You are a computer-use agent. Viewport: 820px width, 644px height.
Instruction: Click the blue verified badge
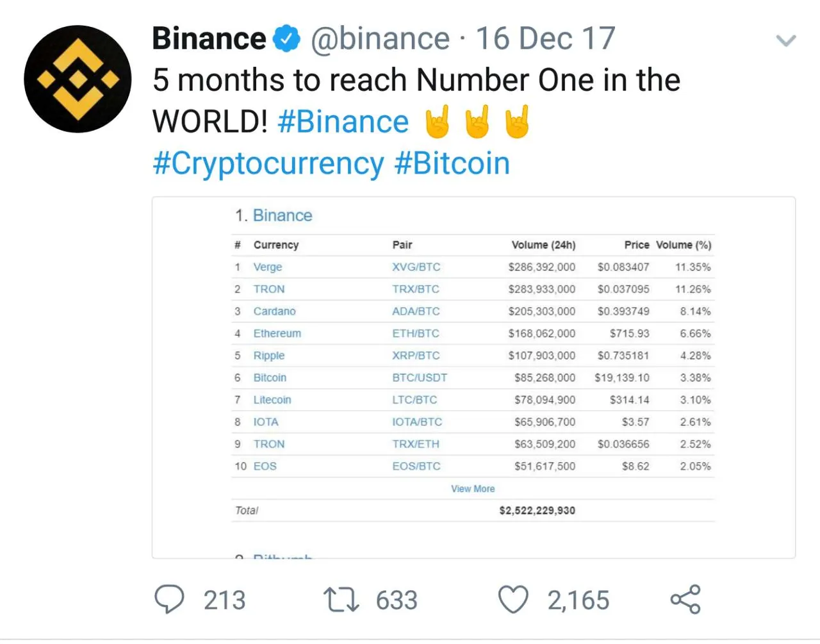[x=286, y=38]
